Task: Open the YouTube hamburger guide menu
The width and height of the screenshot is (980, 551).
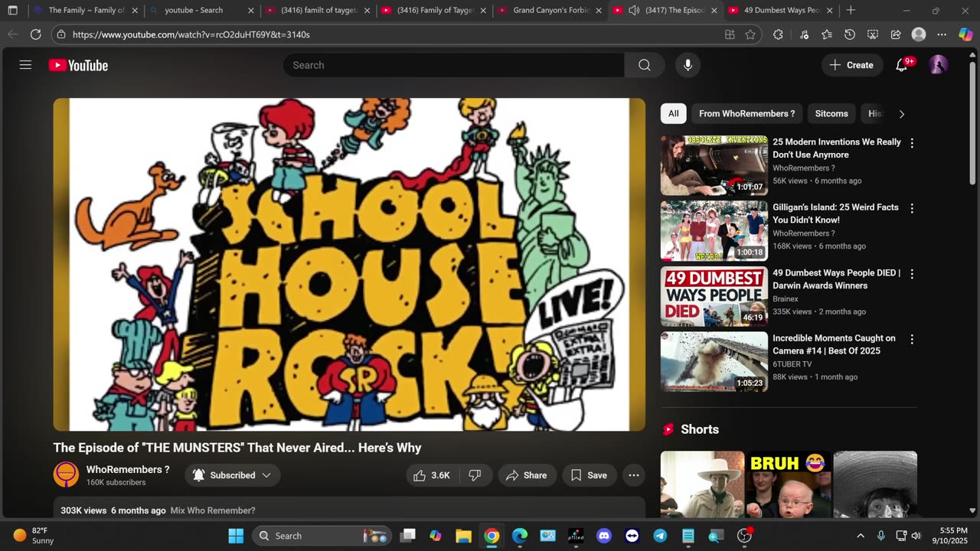Action: point(25,65)
